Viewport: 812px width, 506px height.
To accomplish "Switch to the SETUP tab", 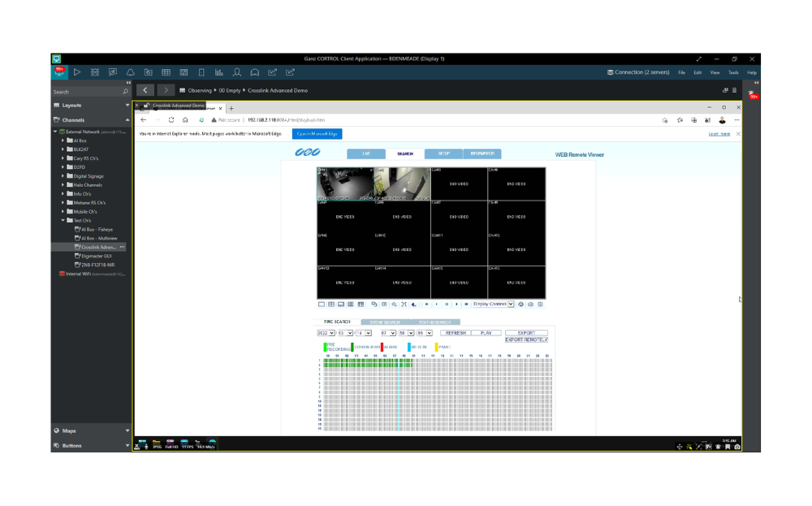I will point(444,154).
